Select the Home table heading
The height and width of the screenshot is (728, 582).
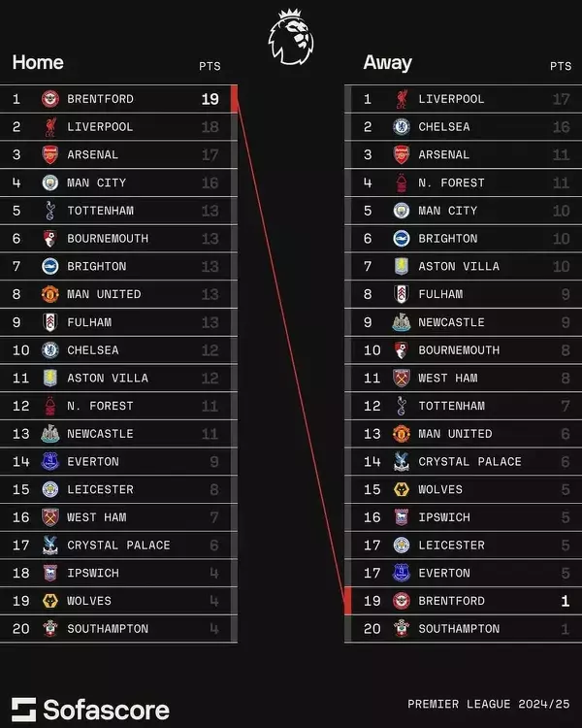click(x=38, y=63)
